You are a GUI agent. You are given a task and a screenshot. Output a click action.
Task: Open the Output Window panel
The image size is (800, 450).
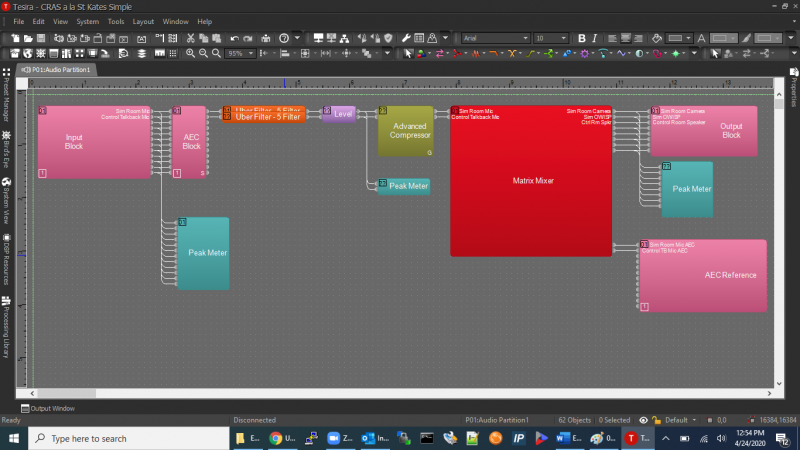[48, 408]
